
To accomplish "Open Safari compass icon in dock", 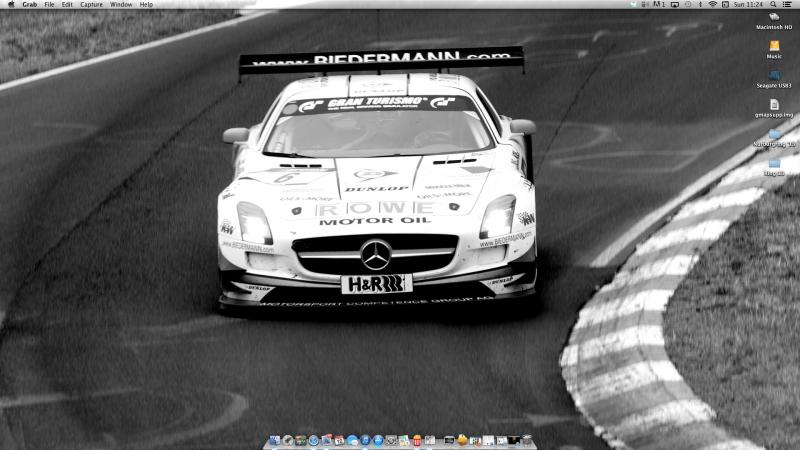I will 313,440.
